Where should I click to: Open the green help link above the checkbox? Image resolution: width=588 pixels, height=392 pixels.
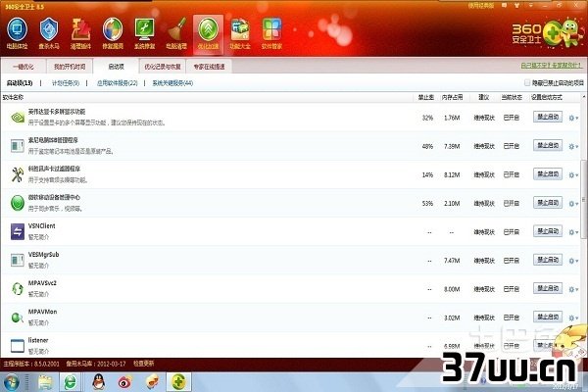[x=551, y=66]
